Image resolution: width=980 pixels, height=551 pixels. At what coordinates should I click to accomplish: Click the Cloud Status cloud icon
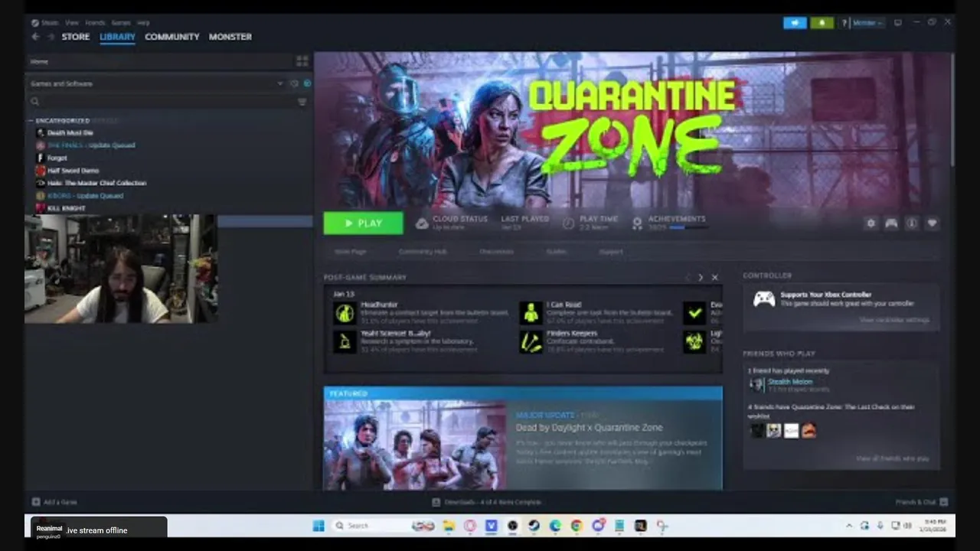pos(422,223)
